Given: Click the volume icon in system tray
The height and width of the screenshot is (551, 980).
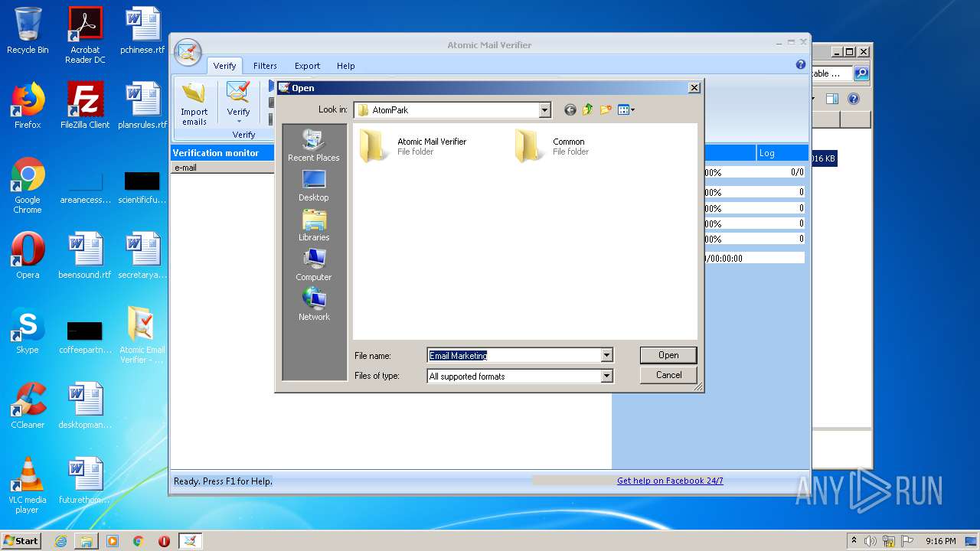Looking at the screenshot, I should pos(871,541).
